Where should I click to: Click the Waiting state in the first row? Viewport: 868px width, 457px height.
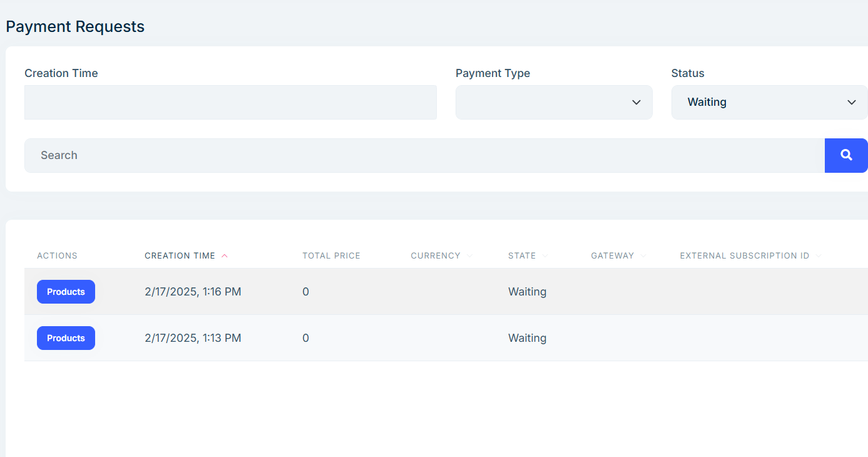527,292
